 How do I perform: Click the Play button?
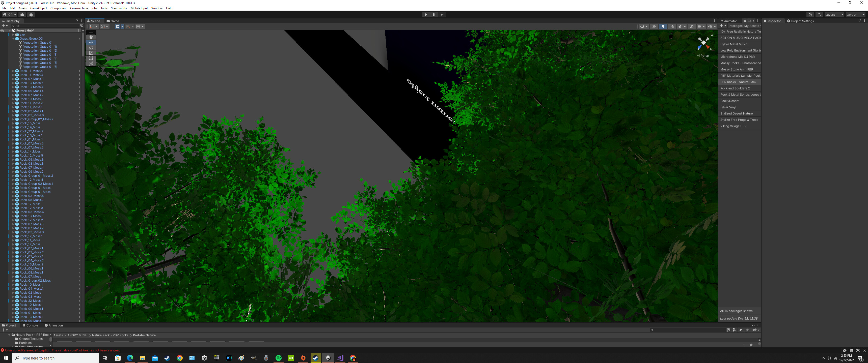426,14
